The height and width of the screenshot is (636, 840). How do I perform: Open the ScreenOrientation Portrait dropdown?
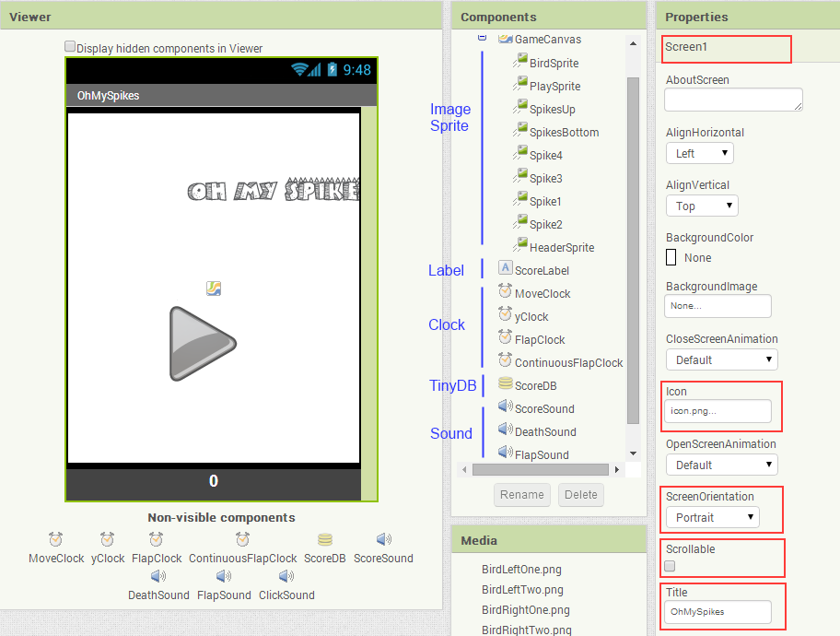tap(713, 517)
